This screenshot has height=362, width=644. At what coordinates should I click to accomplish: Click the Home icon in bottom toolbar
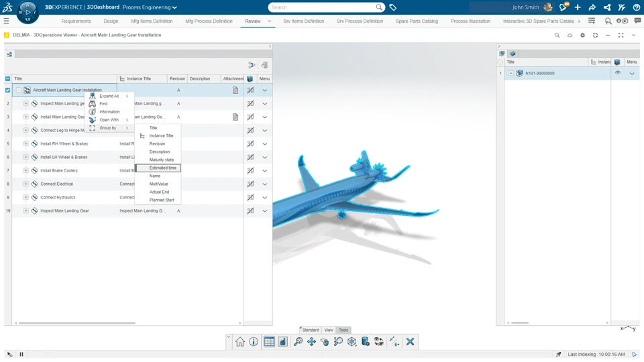pyautogui.click(x=240, y=341)
